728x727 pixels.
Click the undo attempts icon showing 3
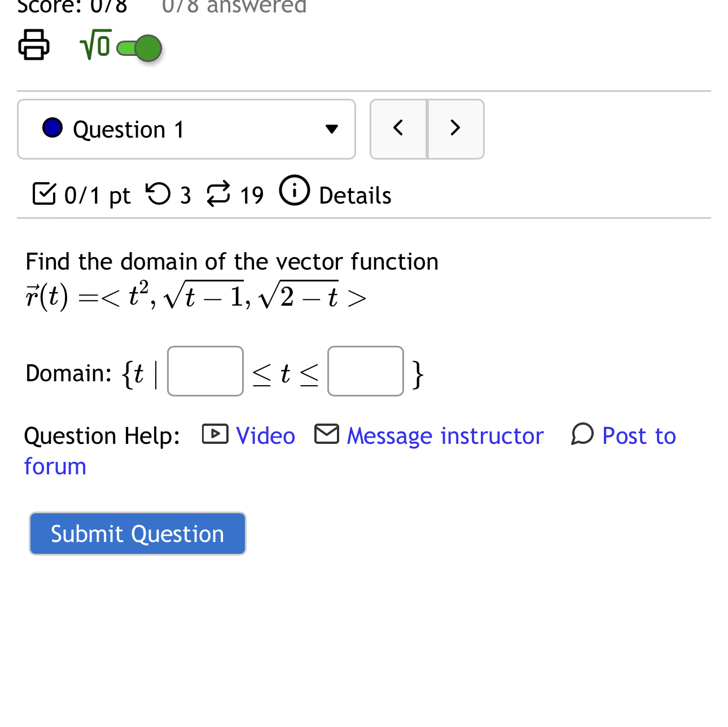pyautogui.click(x=159, y=195)
